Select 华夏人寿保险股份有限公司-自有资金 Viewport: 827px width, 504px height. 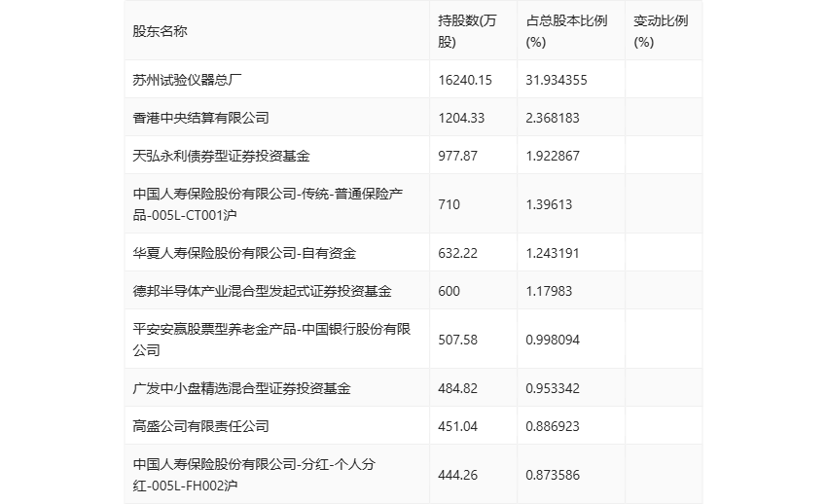[244, 253]
